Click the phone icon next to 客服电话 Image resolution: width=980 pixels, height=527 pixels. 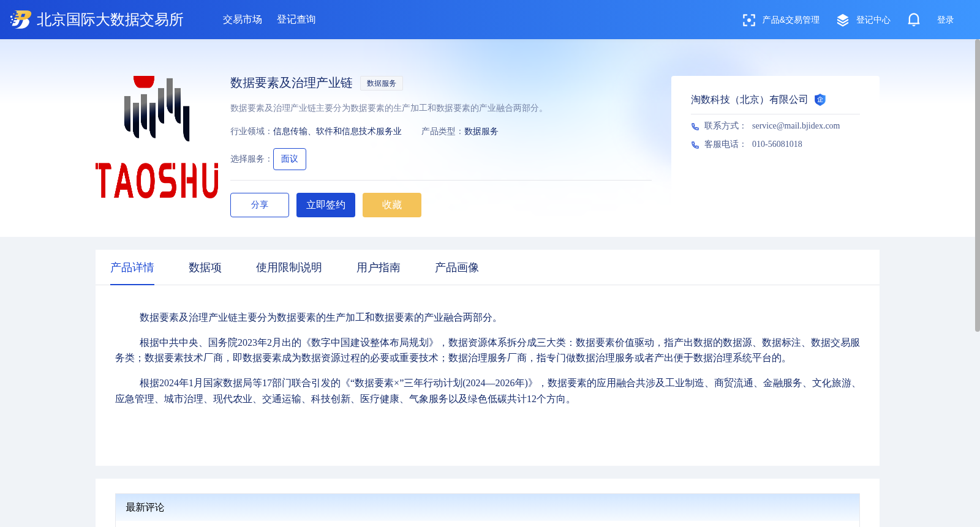tap(695, 145)
